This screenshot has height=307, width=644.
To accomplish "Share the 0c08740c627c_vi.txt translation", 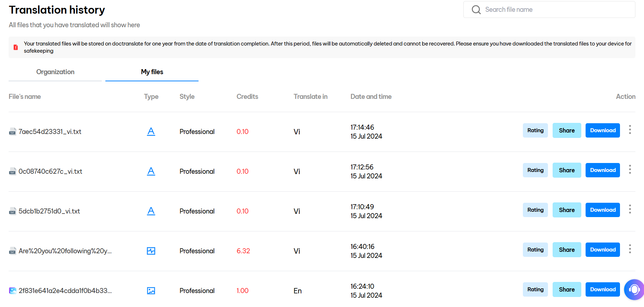I will pos(567,170).
